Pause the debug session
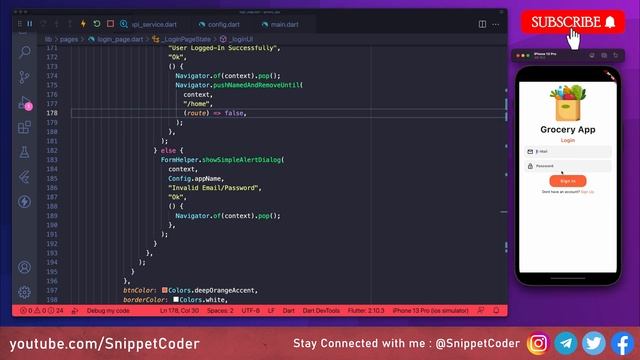Viewport: 640px width, 360px height. point(30,24)
